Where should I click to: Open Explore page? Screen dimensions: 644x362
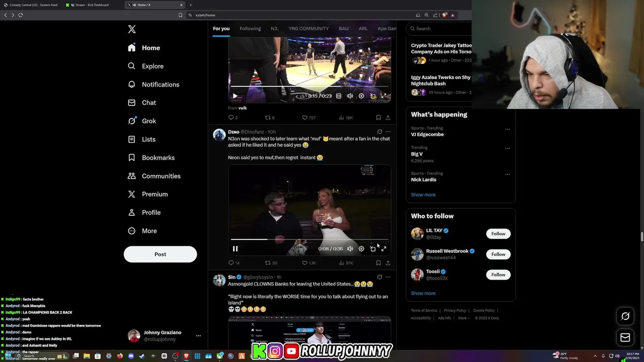coord(145,66)
